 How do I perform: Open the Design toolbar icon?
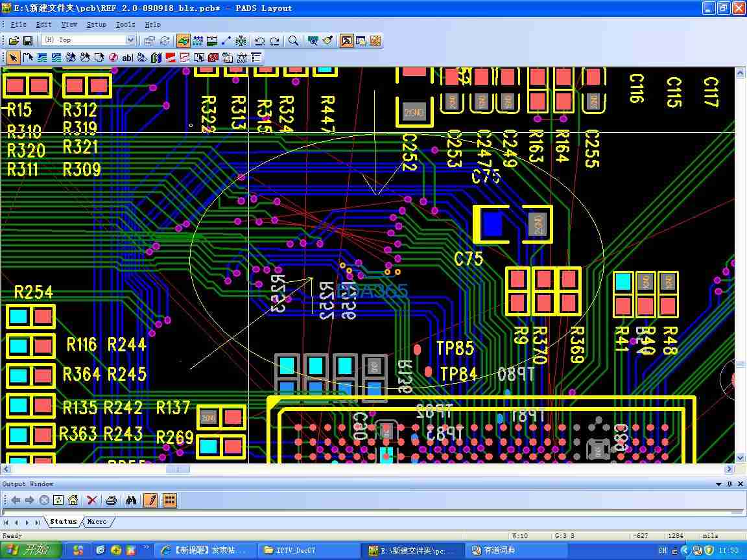tap(198, 41)
